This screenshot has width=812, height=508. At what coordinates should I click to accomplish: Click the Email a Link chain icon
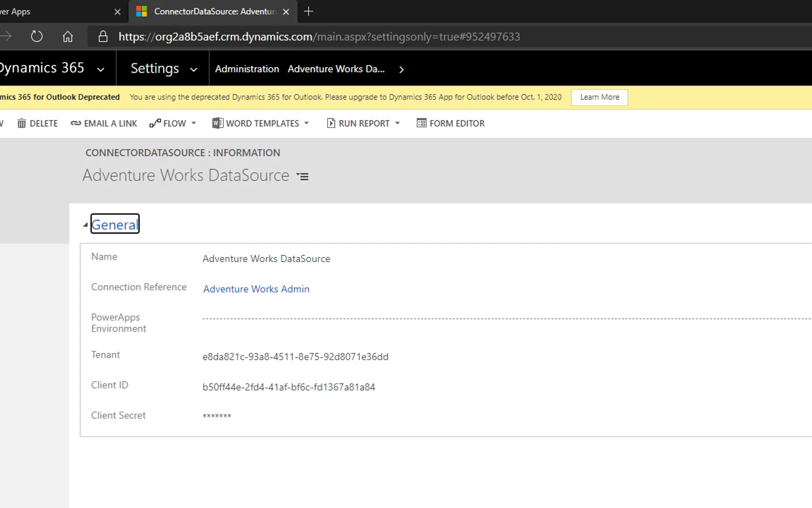pyautogui.click(x=76, y=123)
